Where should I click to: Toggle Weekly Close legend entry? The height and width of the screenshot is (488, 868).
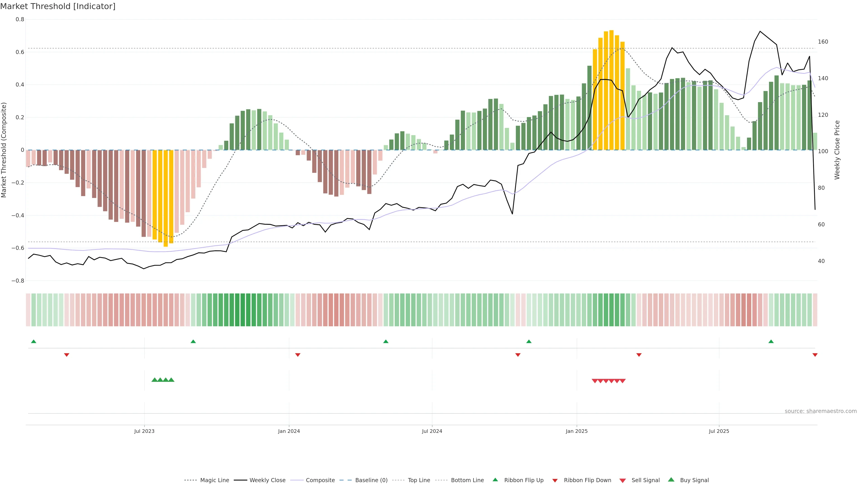pyautogui.click(x=267, y=480)
